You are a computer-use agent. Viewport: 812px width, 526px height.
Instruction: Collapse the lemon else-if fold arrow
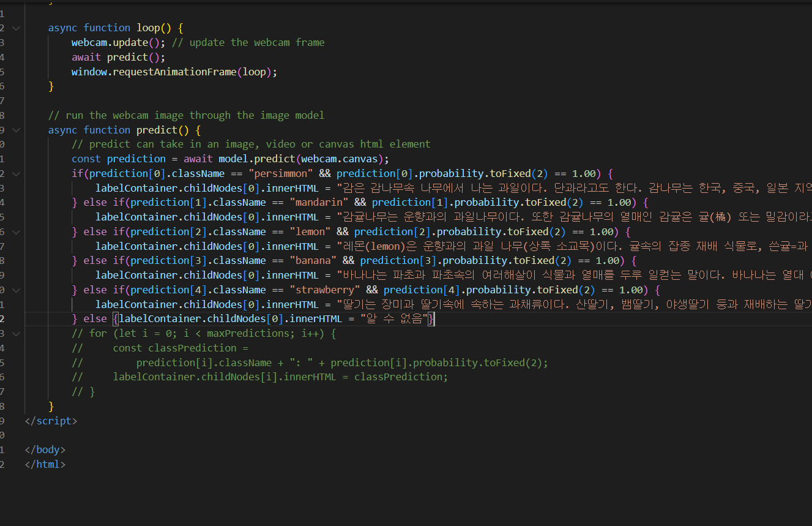(x=16, y=231)
